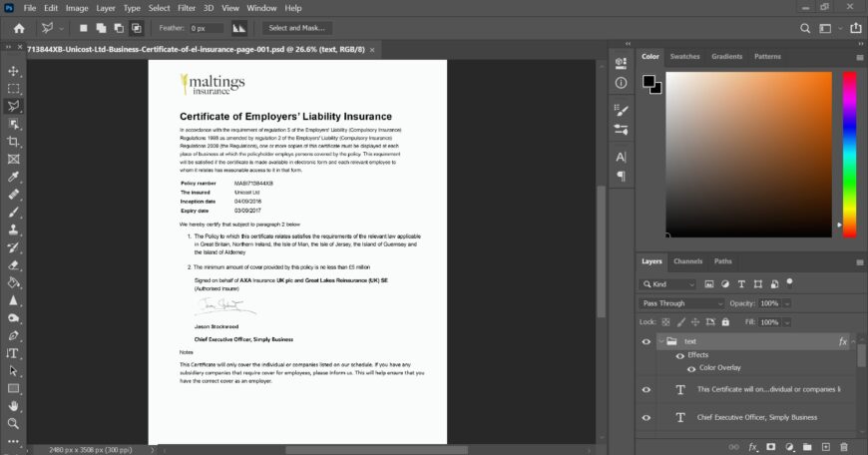868x455 pixels.
Task: Select the Paint Bucket tool
Action: (13, 282)
